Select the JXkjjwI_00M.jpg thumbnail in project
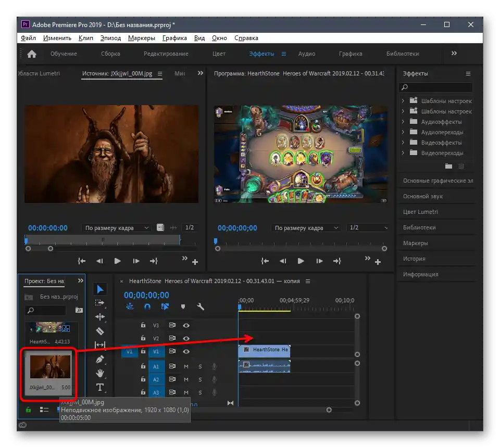 [50, 367]
